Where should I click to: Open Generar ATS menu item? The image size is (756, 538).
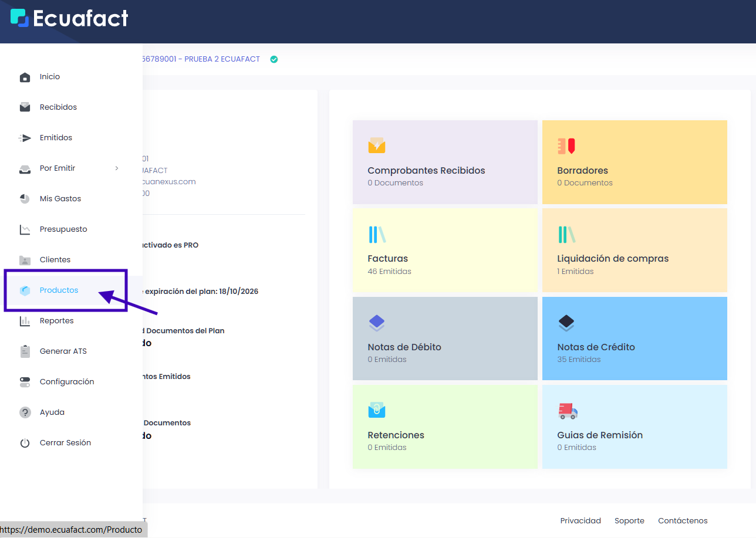pyautogui.click(x=63, y=351)
